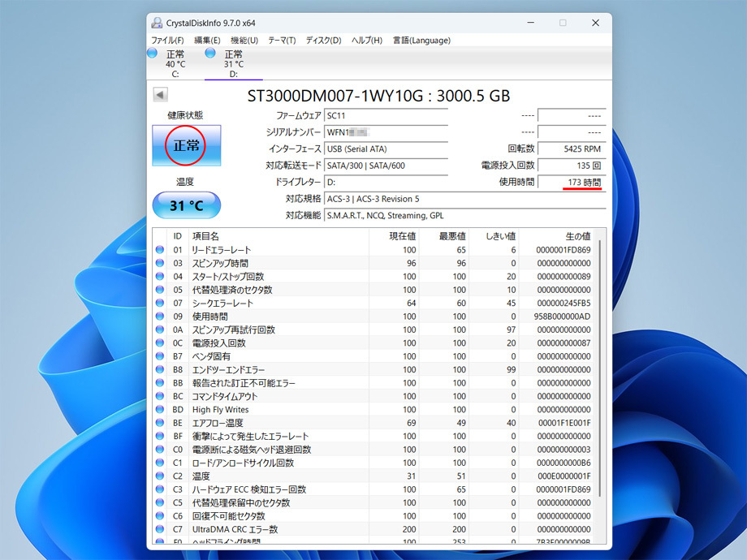
Task: Click raw value 000000245FB5
Action: (x=564, y=304)
